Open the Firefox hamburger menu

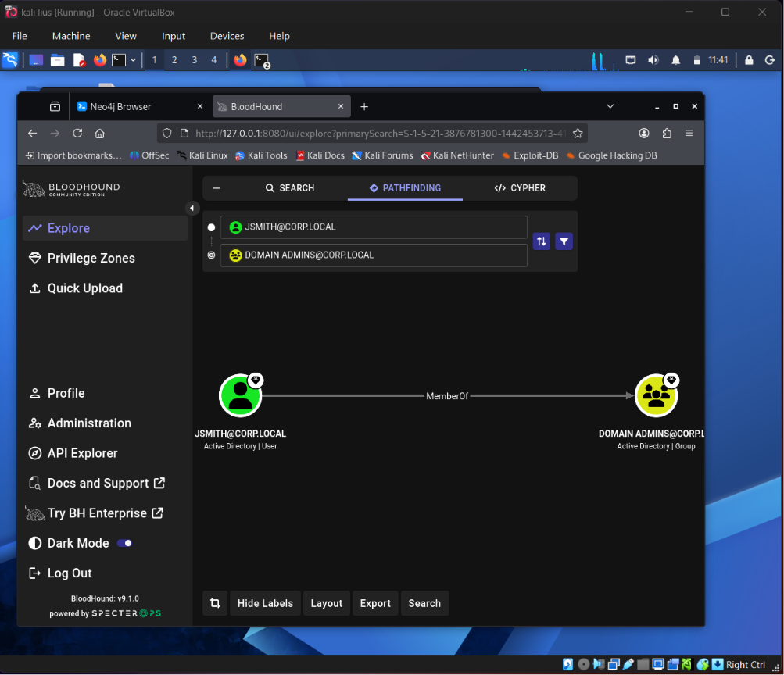(689, 134)
